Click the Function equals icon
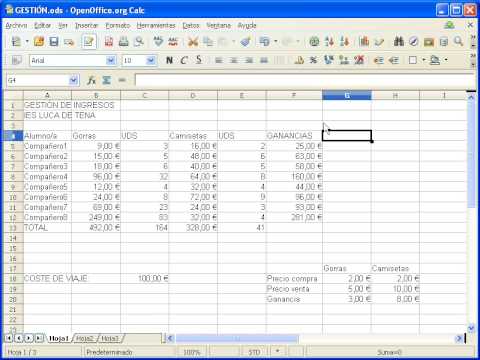This screenshot has width=480, height=360. 122,80
